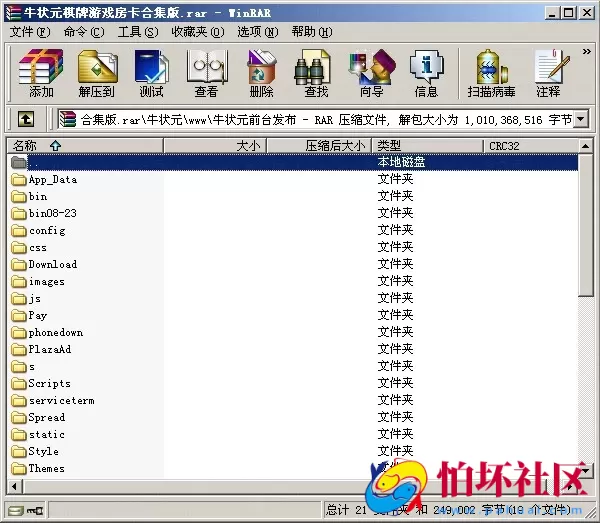
Task: Select the serviceterm folder row
Action: pos(293,401)
